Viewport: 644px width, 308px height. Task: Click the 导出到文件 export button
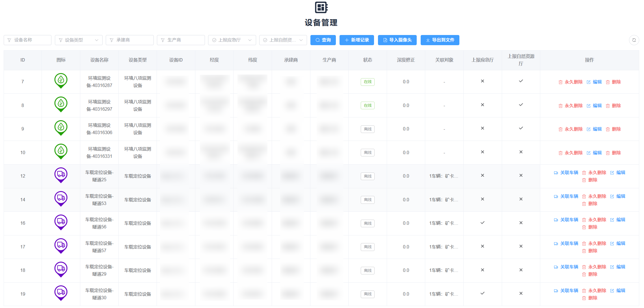[440, 40]
